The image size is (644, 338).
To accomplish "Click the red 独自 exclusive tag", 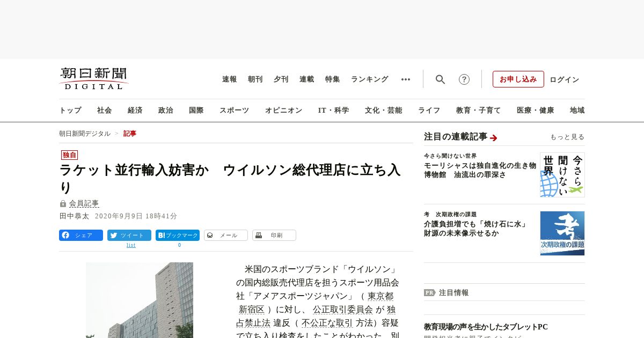I will point(70,155).
